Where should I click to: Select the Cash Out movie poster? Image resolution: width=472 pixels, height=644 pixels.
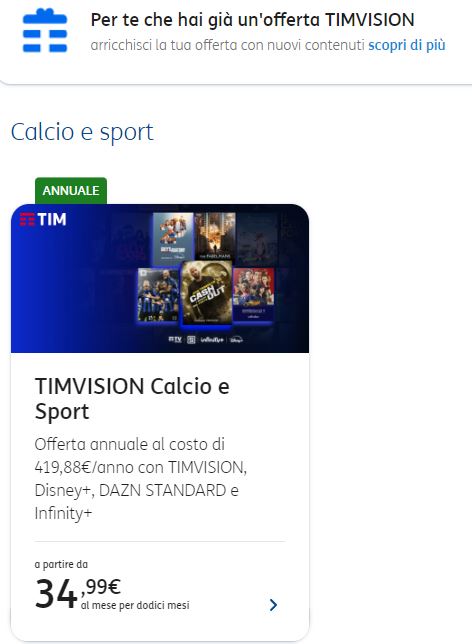pos(207,292)
